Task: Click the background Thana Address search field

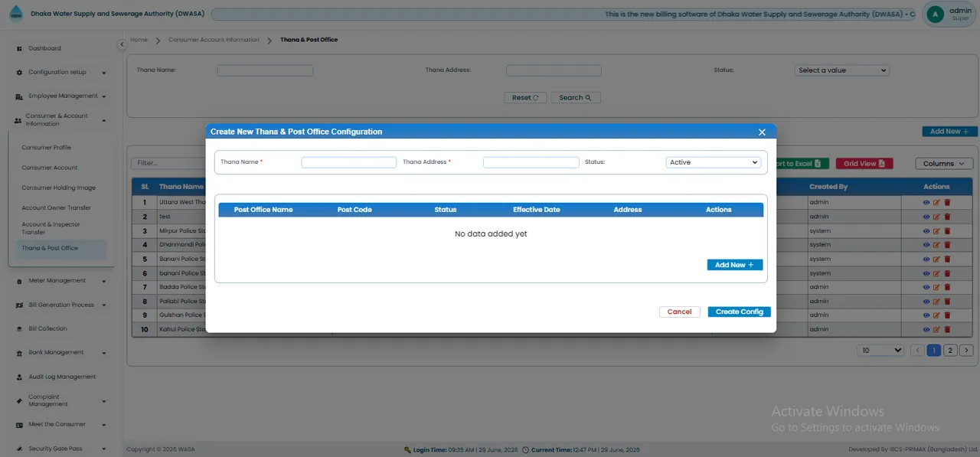Action: tap(554, 70)
